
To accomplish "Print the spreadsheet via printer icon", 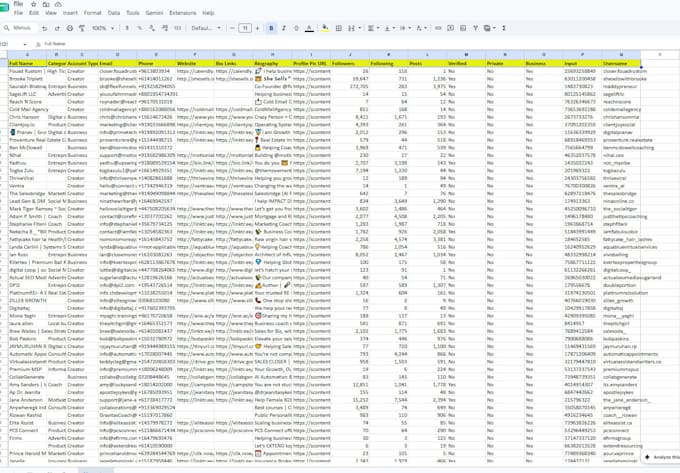I will pyautogui.click(x=69, y=28).
